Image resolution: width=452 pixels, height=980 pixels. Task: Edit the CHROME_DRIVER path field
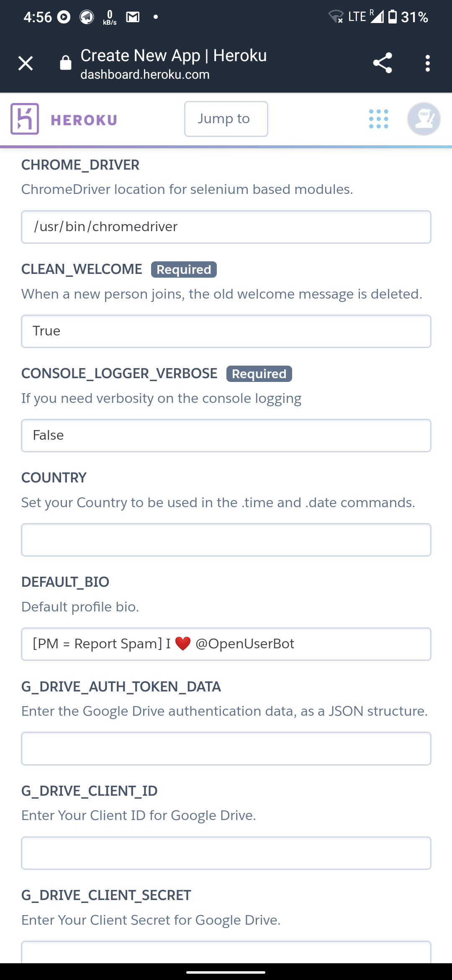tap(226, 227)
